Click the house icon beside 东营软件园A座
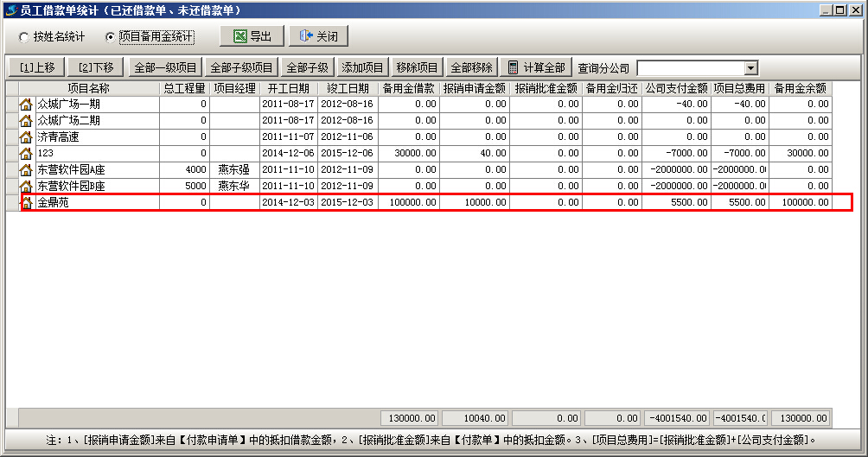 coord(26,170)
